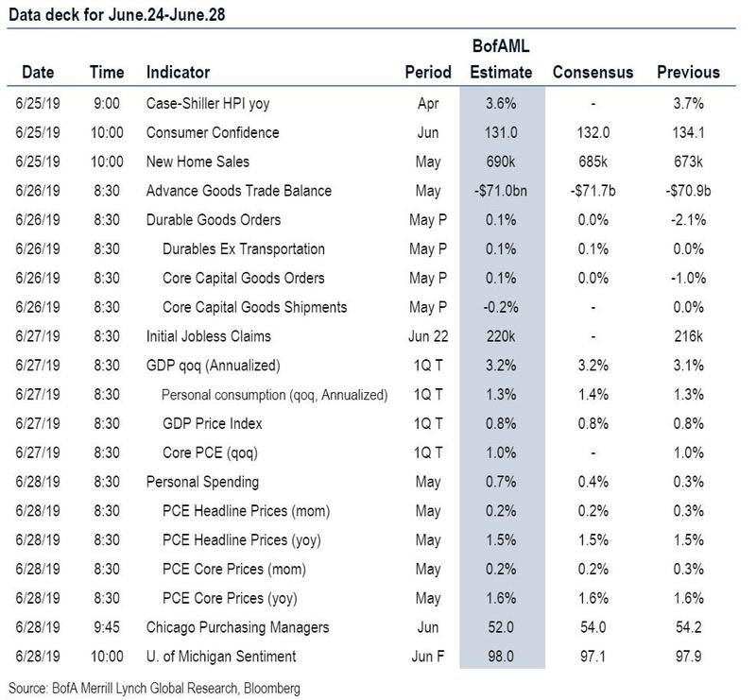This screenshot has height=700, width=756.
Task: Select Durables Ex Transportation sub-item
Action: pos(244,249)
